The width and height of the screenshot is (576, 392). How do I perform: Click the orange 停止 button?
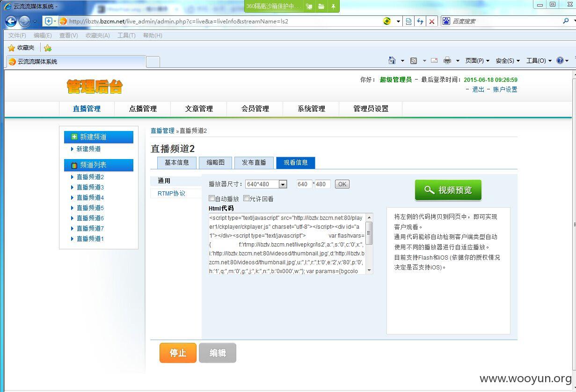(178, 353)
